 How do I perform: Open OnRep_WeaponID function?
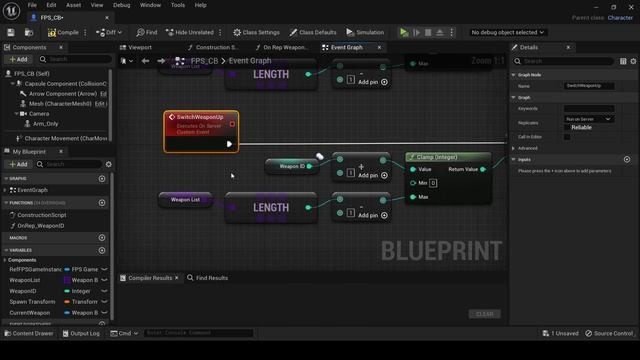(40, 226)
